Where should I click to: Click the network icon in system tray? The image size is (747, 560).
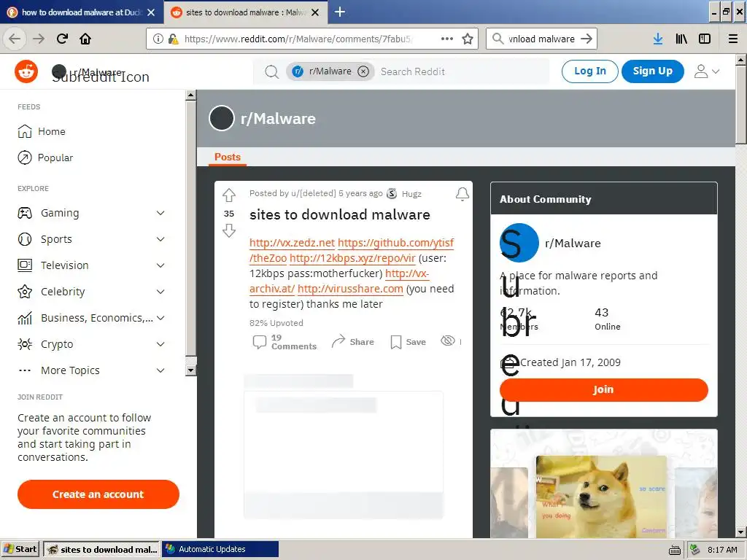coord(695,550)
